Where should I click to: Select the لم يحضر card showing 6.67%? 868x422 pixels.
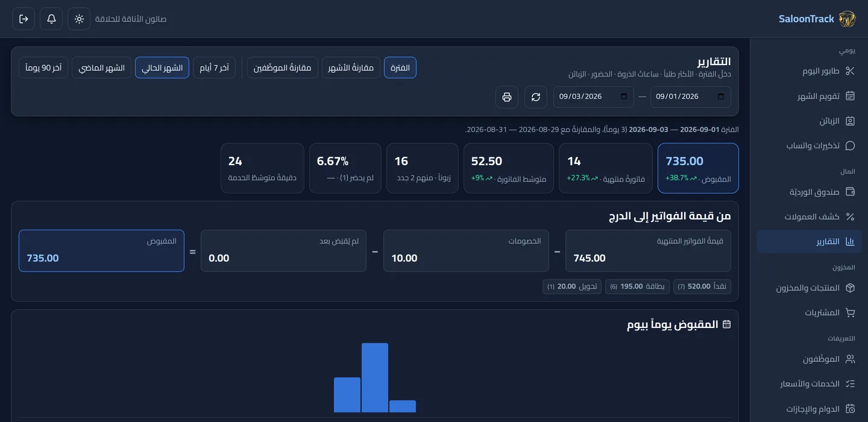(345, 168)
